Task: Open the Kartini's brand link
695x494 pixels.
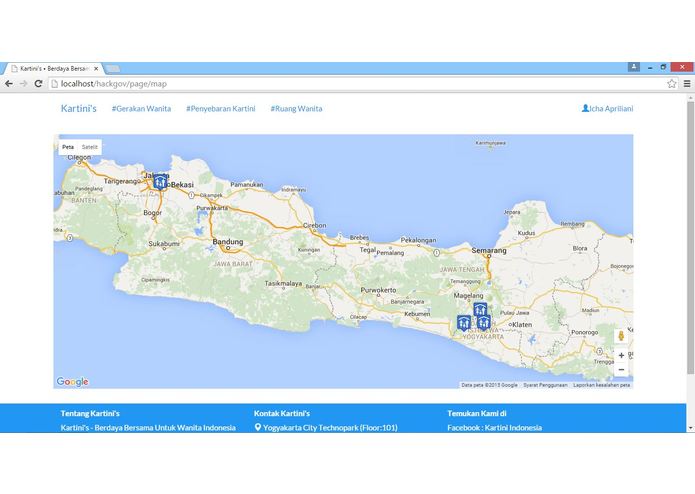Action: pyautogui.click(x=78, y=109)
